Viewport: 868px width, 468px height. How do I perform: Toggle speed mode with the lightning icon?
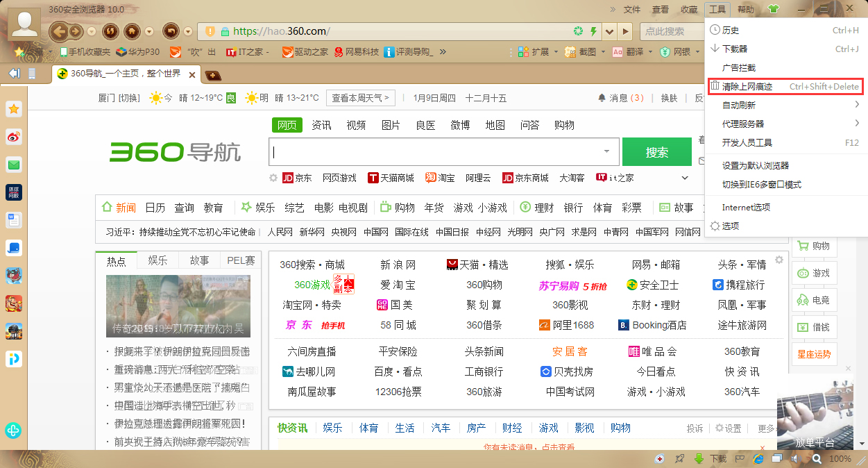[593, 32]
